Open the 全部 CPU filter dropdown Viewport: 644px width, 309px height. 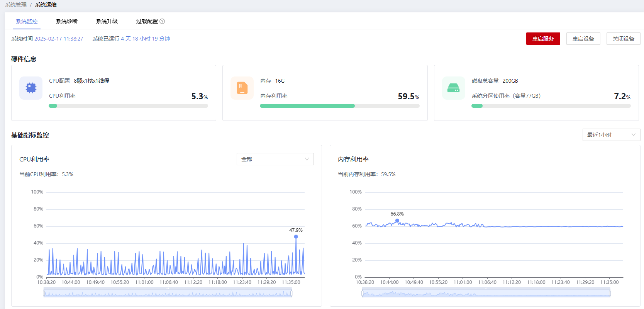pos(275,159)
